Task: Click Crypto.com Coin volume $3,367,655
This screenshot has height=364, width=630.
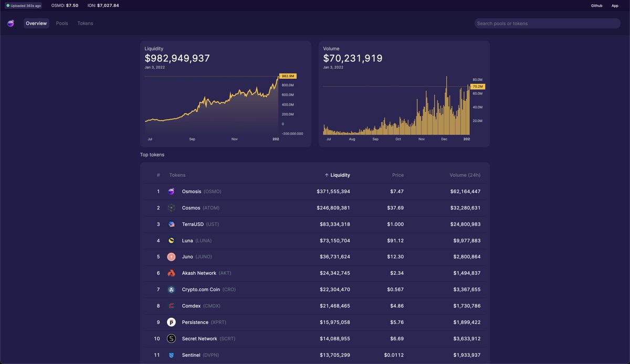Action: tap(467, 290)
